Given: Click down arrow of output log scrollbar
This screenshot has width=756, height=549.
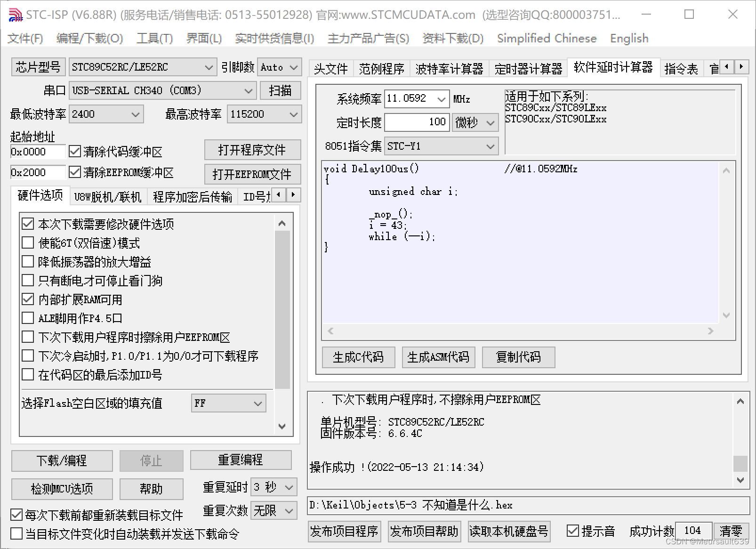Looking at the screenshot, I should pos(740,480).
